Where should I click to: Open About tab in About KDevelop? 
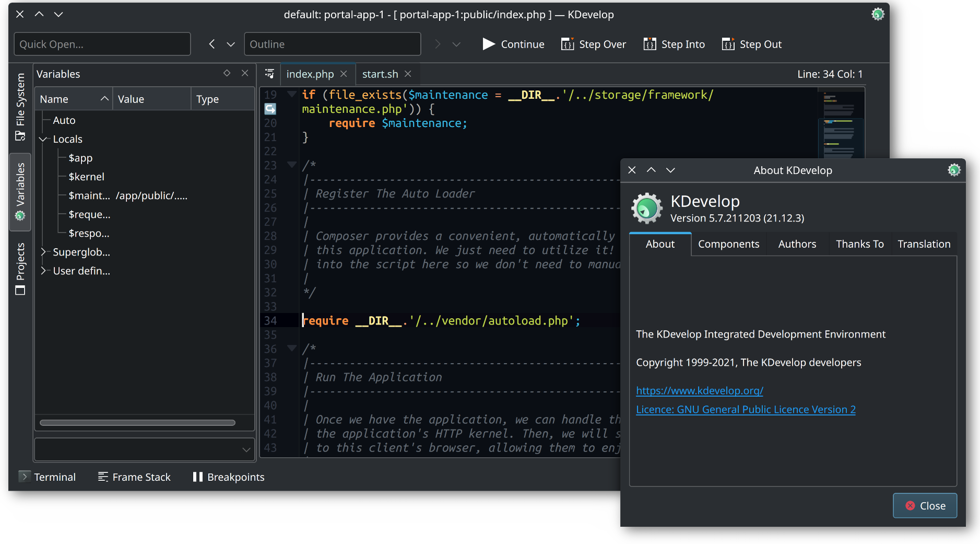(660, 244)
